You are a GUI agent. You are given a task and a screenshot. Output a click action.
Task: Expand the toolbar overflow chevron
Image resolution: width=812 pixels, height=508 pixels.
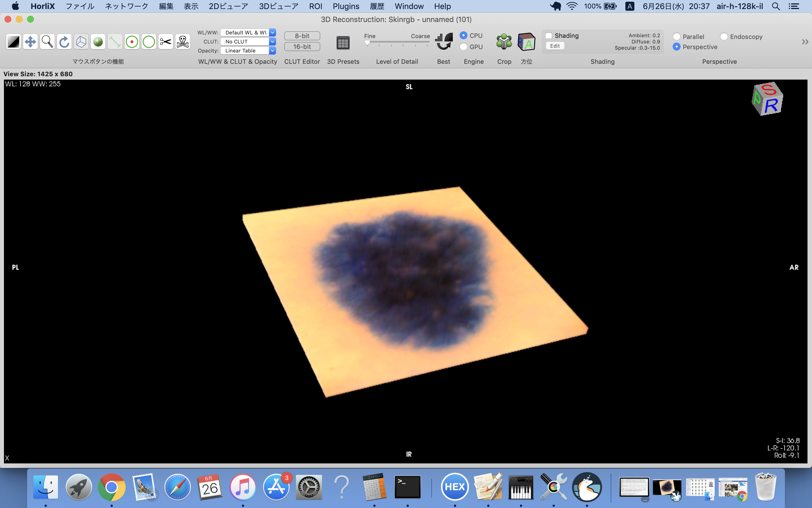click(805, 42)
